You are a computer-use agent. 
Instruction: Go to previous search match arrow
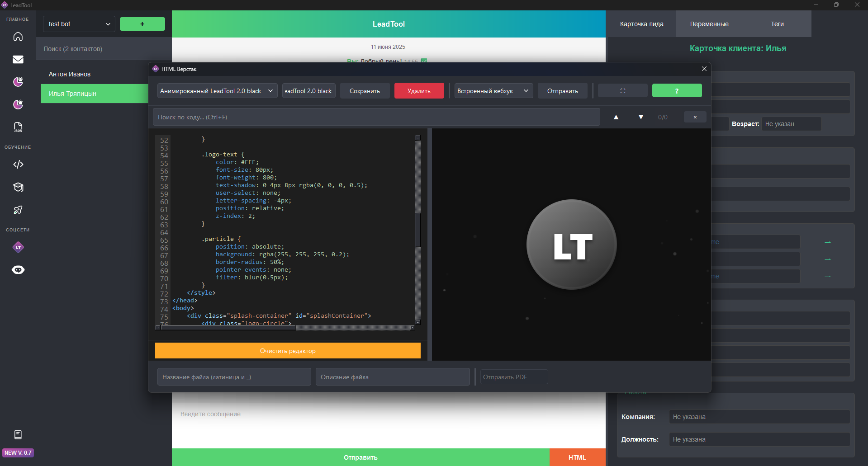pyautogui.click(x=616, y=117)
